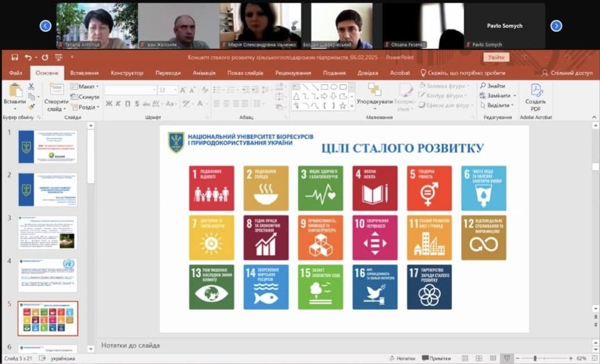Toggle strikethrough abc formatting
Viewport: 600px width, 364px height.
tap(146, 103)
